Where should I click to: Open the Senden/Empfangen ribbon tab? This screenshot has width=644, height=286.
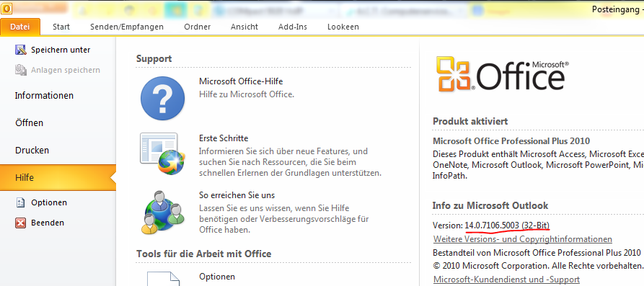coord(127,27)
